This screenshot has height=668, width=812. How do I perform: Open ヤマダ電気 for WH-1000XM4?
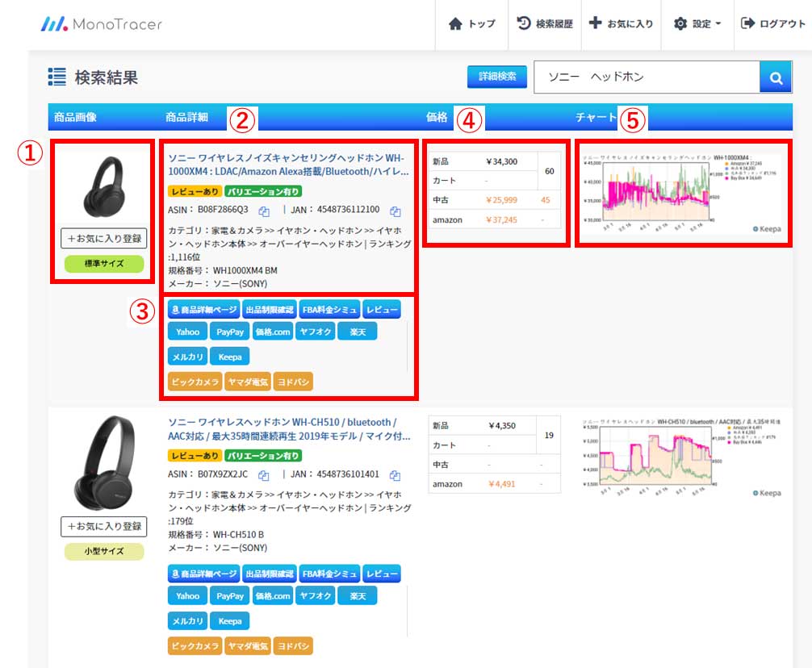point(248,382)
